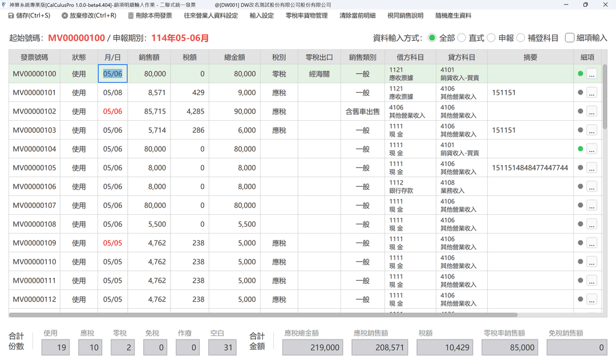The image size is (616, 364).
Task: Click the 隨機產生資料 button
Action: tap(453, 16)
